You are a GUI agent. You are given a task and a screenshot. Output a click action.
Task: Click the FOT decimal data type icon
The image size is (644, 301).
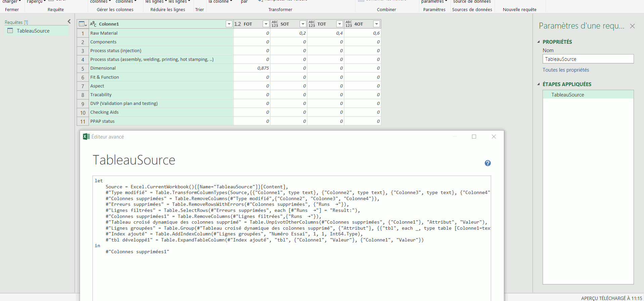point(238,24)
